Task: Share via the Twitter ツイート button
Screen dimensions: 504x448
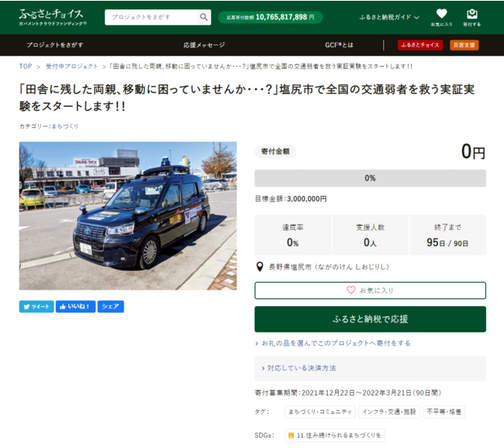Action: [36, 306]
